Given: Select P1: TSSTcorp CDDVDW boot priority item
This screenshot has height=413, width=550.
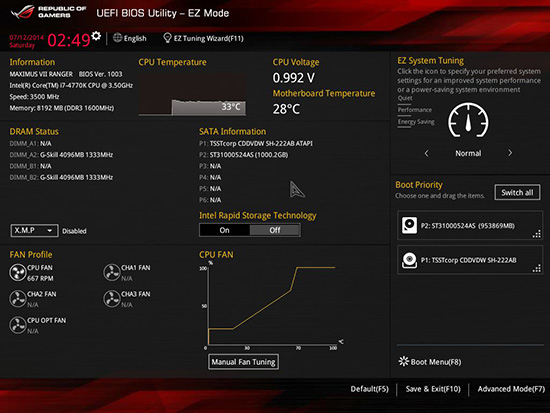Looking at the screenshot, I should coord(470,260).
